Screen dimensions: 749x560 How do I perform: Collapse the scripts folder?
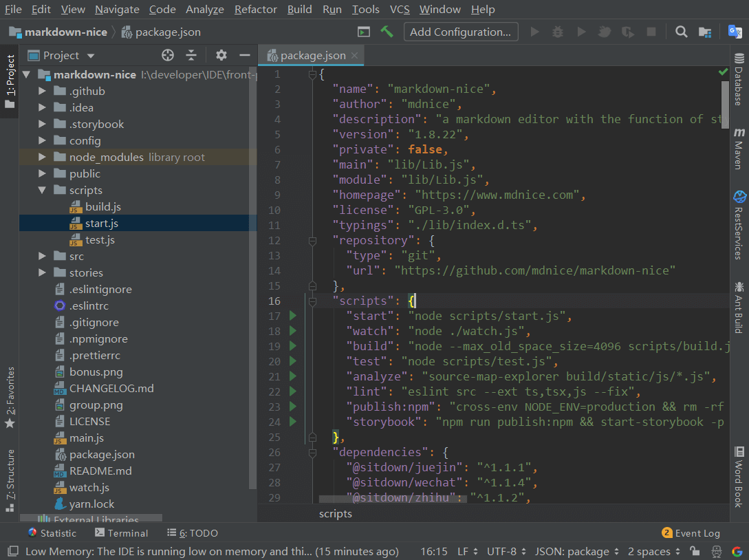(x=42, y=190)
